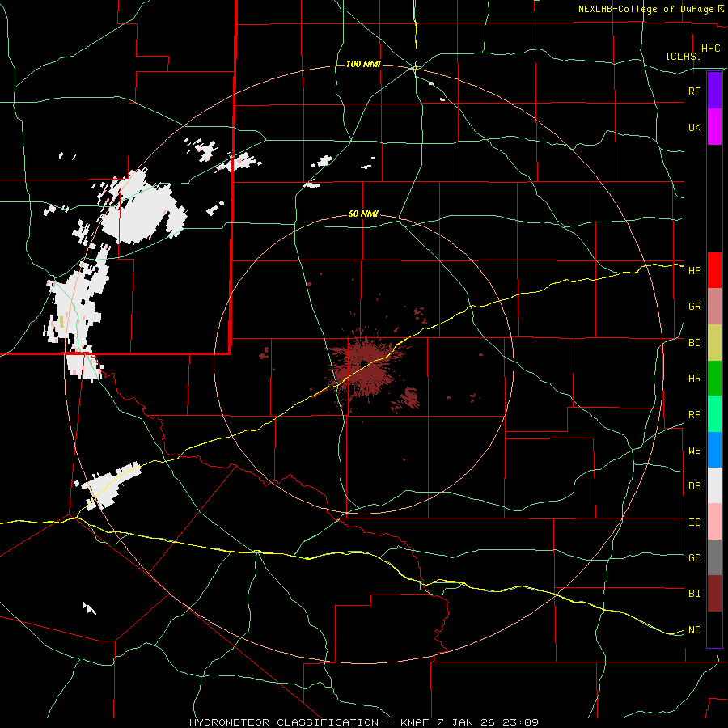Select the BD yellow legend block
Viewport: 728px width, 728px height.
pyautogui.click(x=714, y=343)
